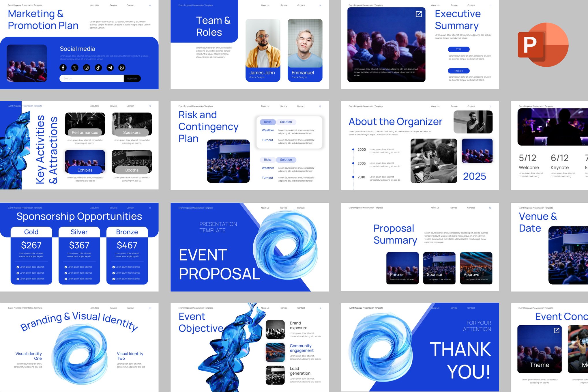588x392 pixels.
Task: Click the $367 price
Action: 79,245
